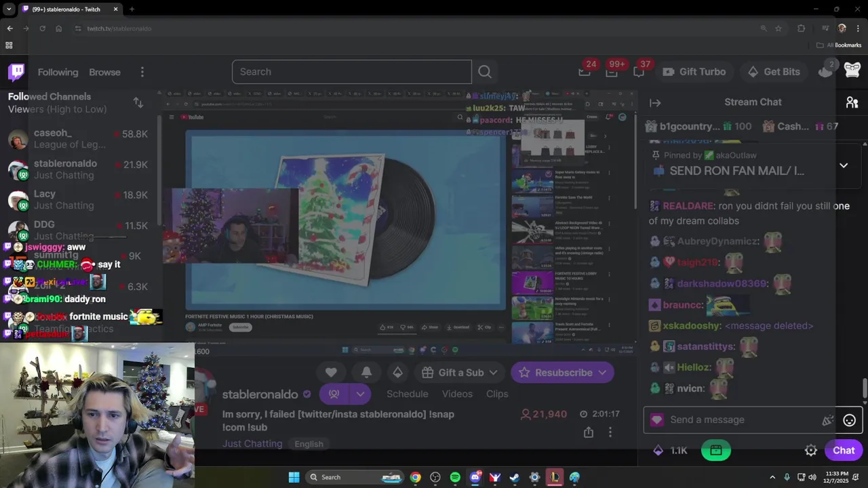The width and height of the screenshot is (868, 488).
Task: Click the chat identity badge in message box
Action: (656, 420)
